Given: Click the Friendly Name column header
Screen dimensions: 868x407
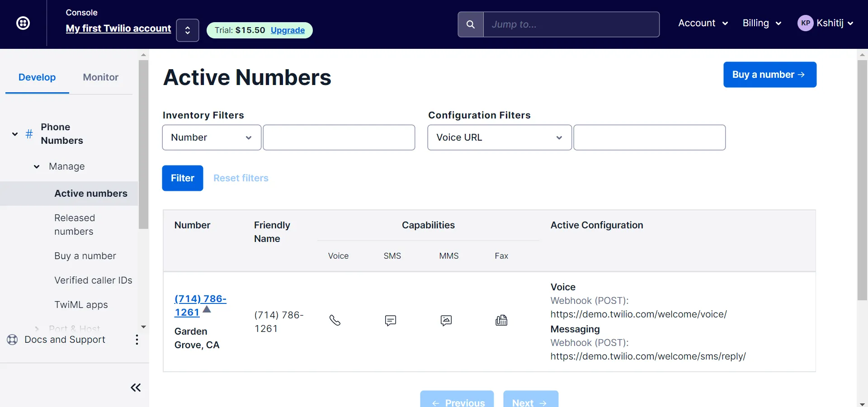Looking at the screenshot, I should point(272,232).
